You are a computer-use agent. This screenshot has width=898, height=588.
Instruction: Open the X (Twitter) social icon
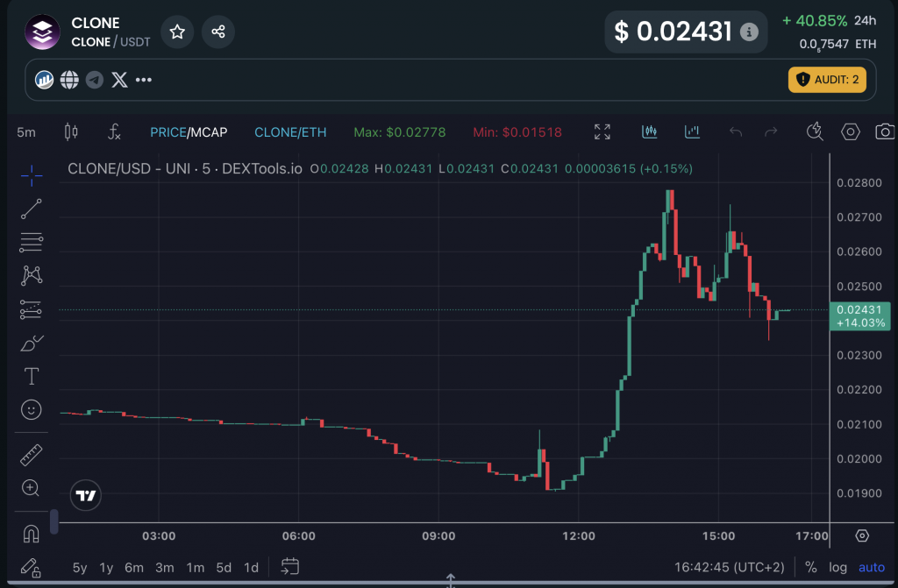(120, 81)
